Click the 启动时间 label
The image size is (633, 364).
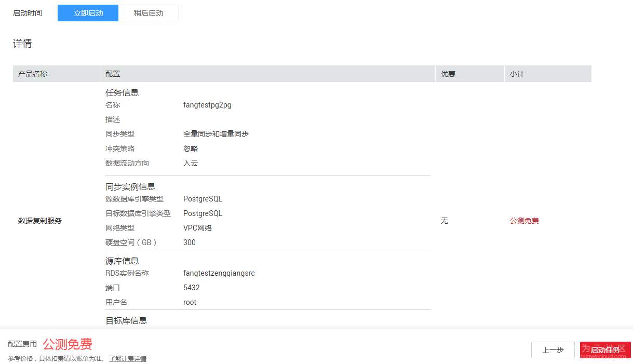pyautogui.click(x=28, y=13)
